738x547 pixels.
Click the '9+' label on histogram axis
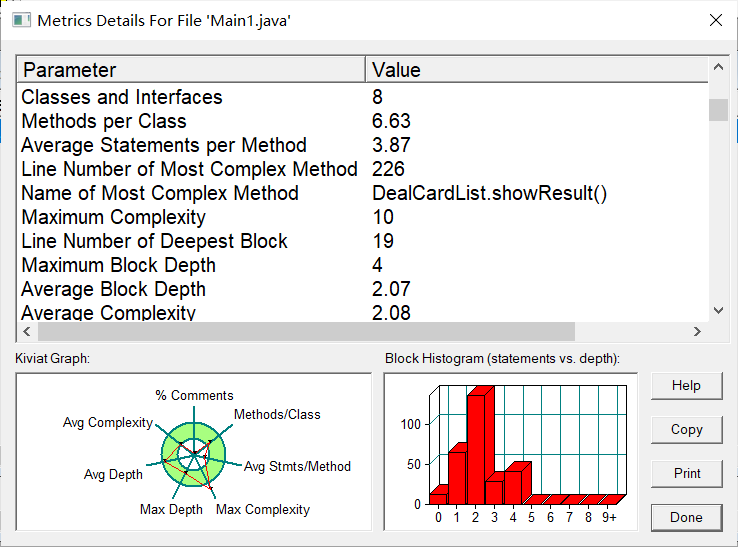tap(609, 517)
